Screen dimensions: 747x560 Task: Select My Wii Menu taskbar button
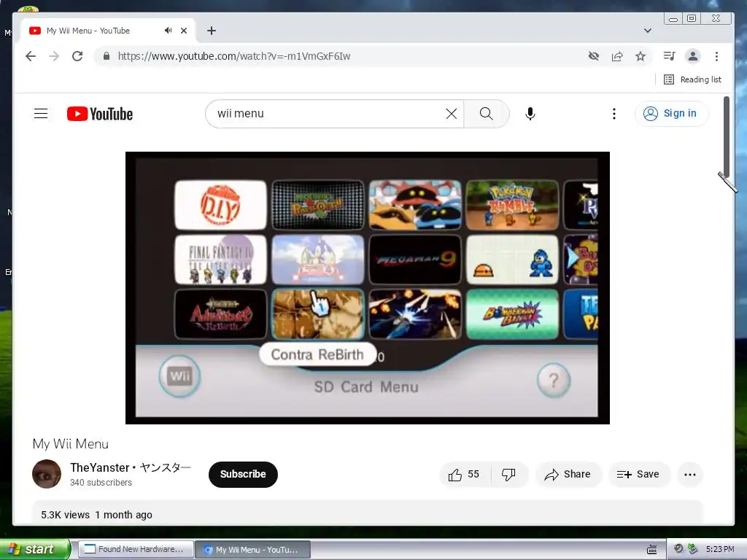point(253,550)
